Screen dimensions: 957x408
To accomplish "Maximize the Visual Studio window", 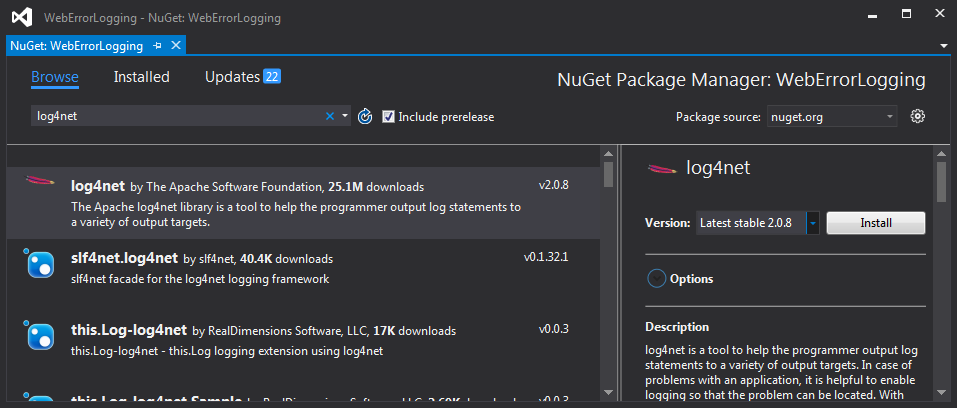I will 907,13.
